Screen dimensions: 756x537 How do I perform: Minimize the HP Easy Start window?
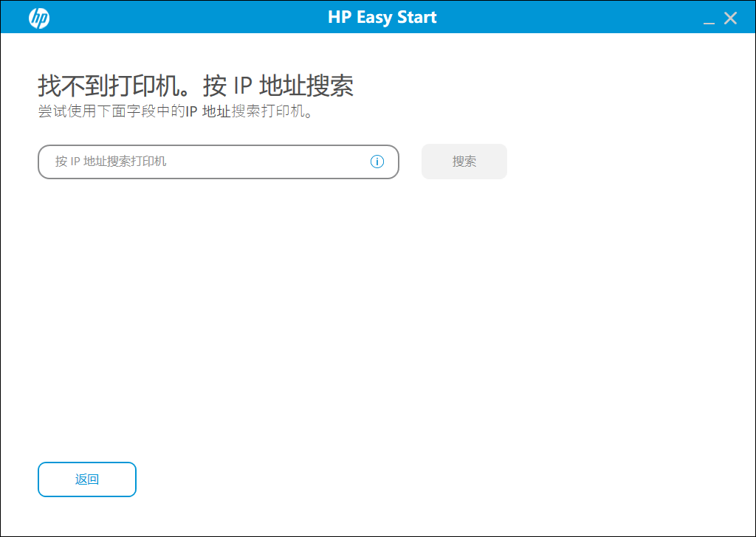(x=709, y=18)
